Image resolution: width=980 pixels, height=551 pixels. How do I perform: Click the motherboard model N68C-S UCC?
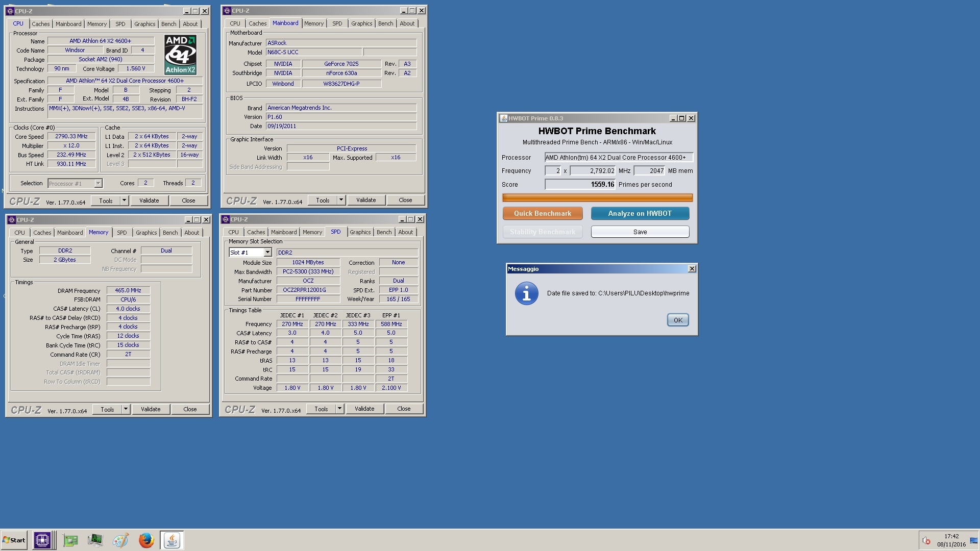coord(314,52)
